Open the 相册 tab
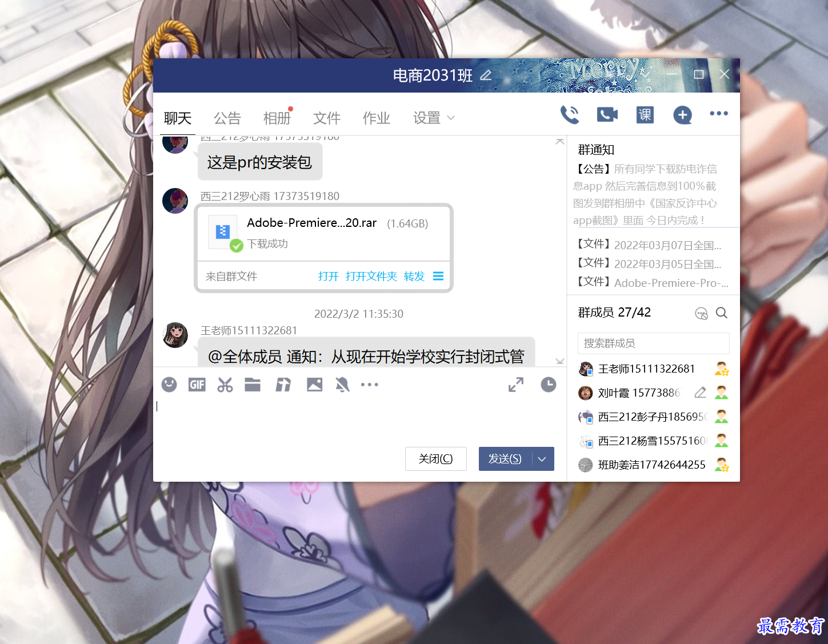Viewport: 828px width, 644px height. (277, 118)
